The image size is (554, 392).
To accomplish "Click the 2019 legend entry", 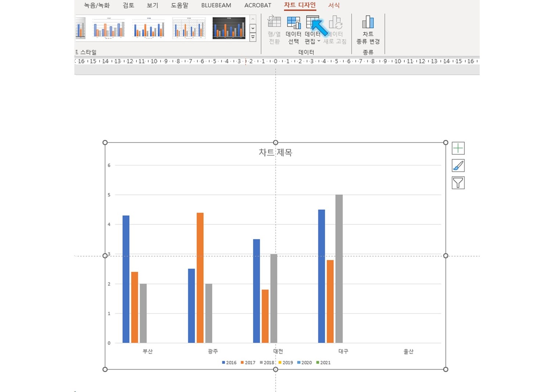I will click(286, 363).
